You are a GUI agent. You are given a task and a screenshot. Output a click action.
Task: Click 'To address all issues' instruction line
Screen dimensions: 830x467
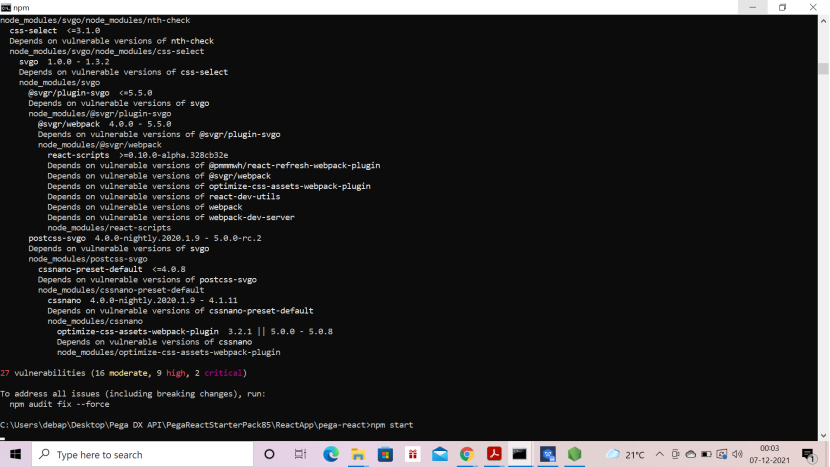(133, 393)
